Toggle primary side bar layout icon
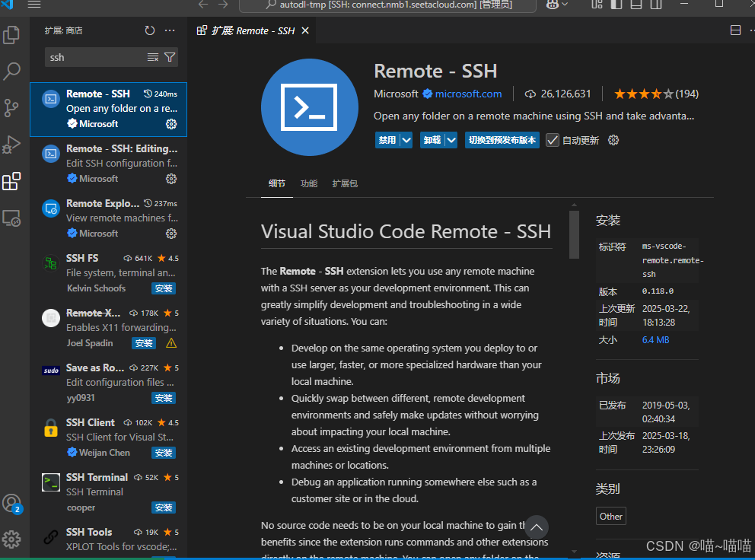The height and width of the screenshot is (560, 755). coord(616,5)
